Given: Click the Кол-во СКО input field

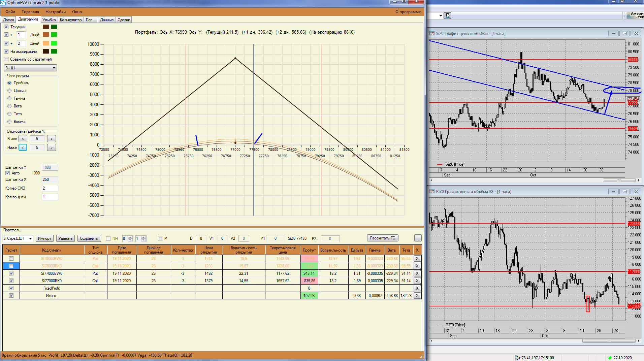Looking at the screenshot, I should click(50, 188).
